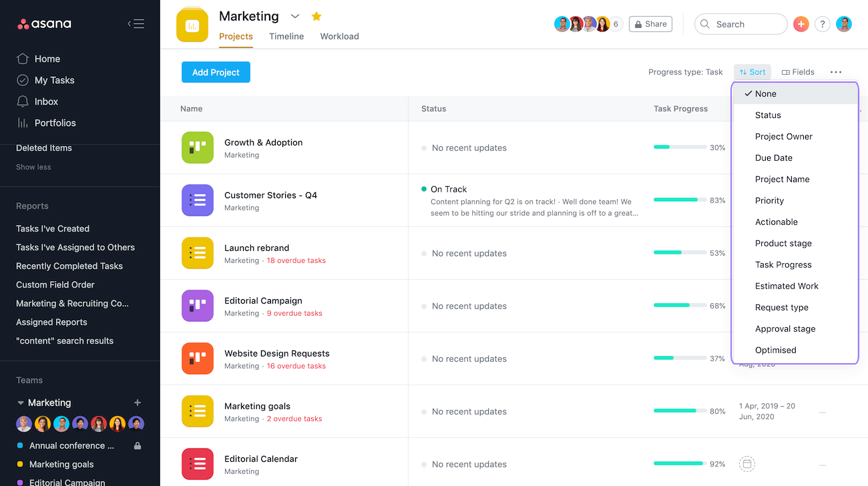Screen dimensions: 868x486
Task: Click the orange plus quick-add button
Action: [x=801, y=24]
